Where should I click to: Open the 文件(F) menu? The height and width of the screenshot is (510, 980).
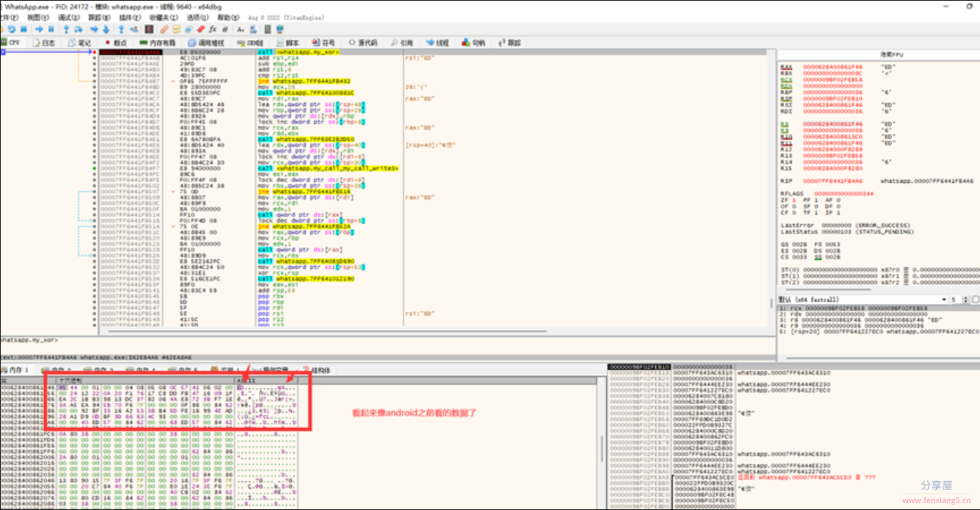[x=9, y=17]
